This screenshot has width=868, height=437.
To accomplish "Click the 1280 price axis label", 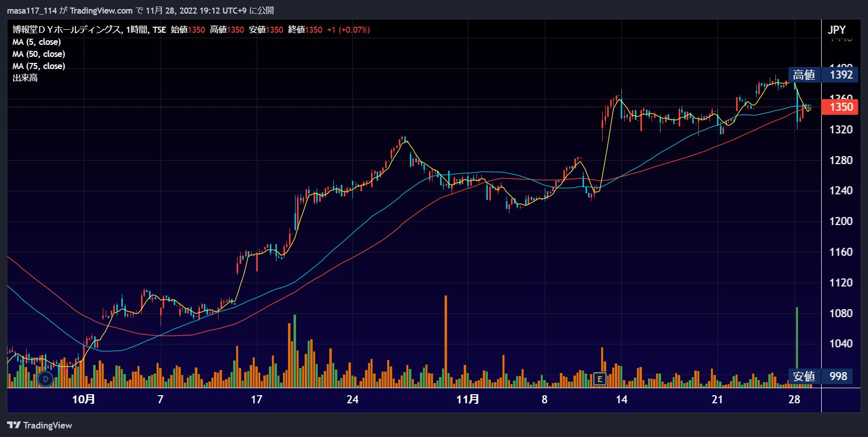I will (x=841, y=160).
